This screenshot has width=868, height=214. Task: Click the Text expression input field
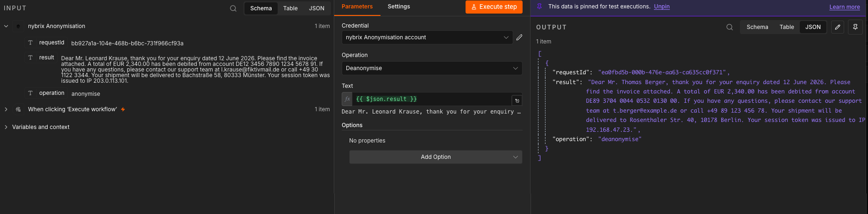pos(432,99)
